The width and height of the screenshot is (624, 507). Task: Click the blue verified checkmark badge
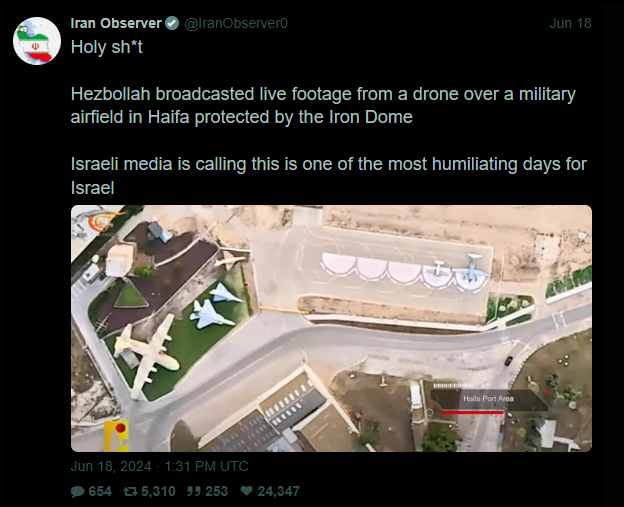click(x=172, y=23)
